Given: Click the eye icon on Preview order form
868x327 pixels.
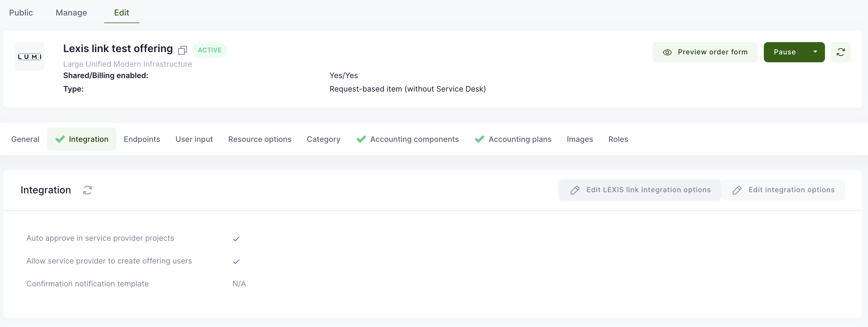Looking at the screenshot, I should (x=667, y=52).
